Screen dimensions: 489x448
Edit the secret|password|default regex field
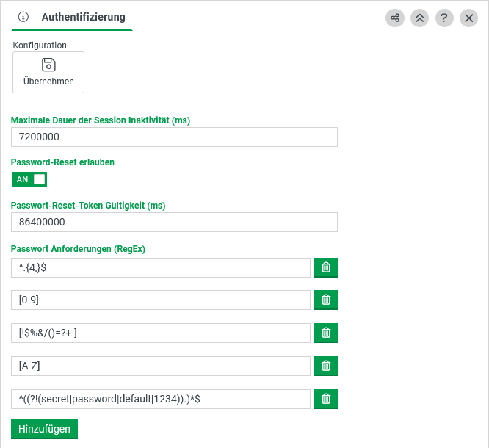pyautogui.click(x=161, y=400)
